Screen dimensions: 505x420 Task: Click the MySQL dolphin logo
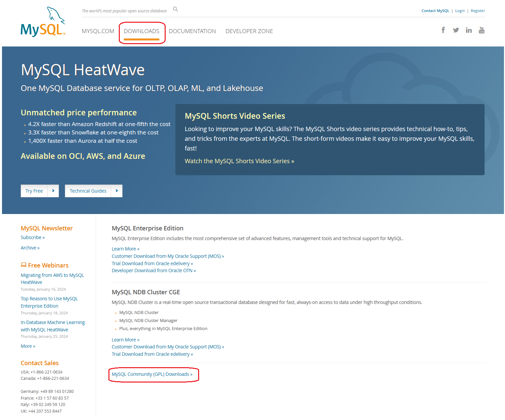(43, 22)
